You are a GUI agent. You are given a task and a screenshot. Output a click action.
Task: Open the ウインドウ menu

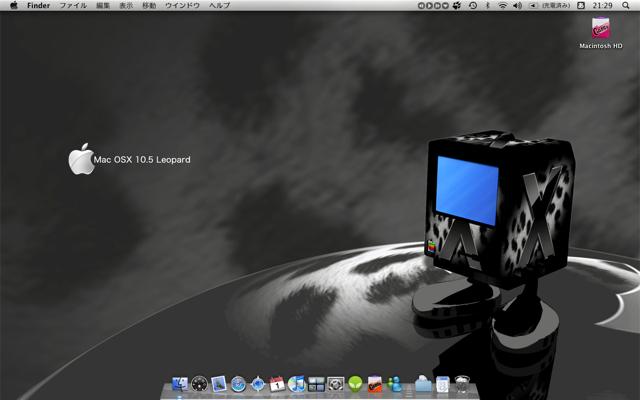pos(182,5)
